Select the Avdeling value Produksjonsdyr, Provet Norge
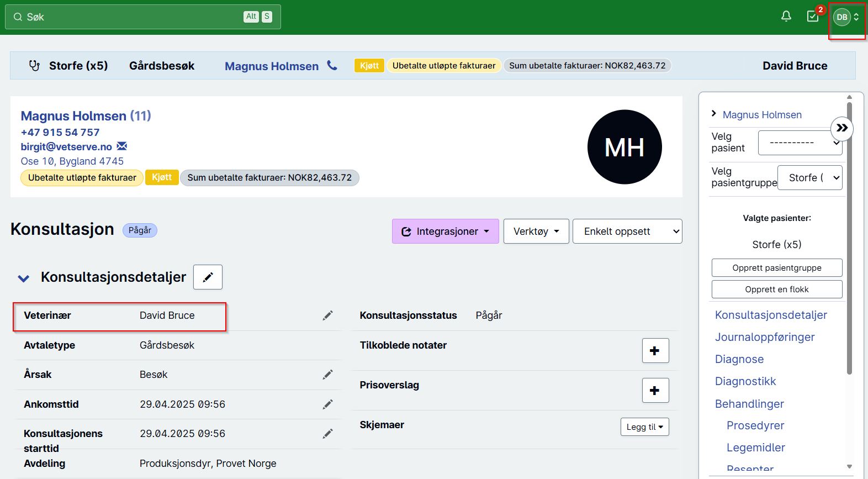 pos(208,464)
